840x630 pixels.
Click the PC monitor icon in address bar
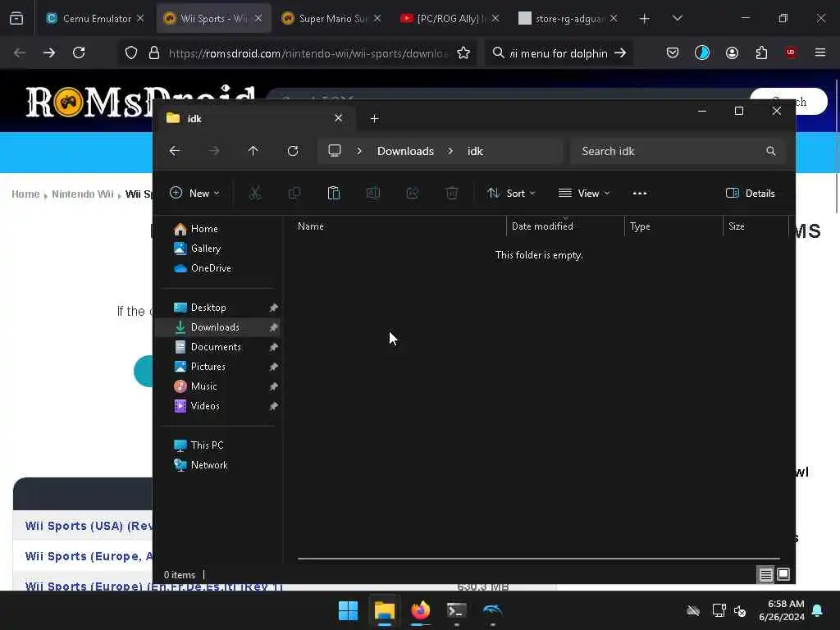pos(335,151)
